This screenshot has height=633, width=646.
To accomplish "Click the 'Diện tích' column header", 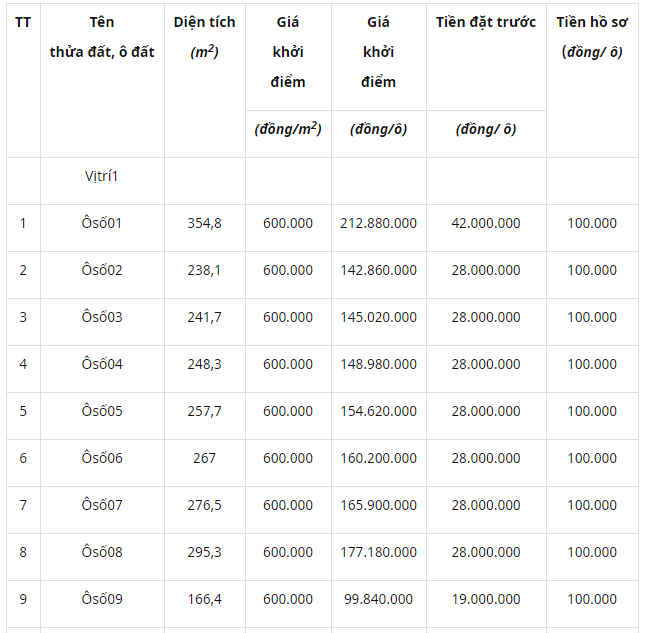I will 204,22.
